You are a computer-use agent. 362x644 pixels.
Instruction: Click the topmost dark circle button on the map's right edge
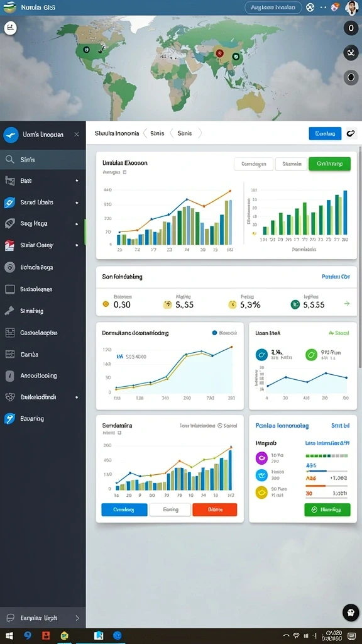(x=351, y=28)
